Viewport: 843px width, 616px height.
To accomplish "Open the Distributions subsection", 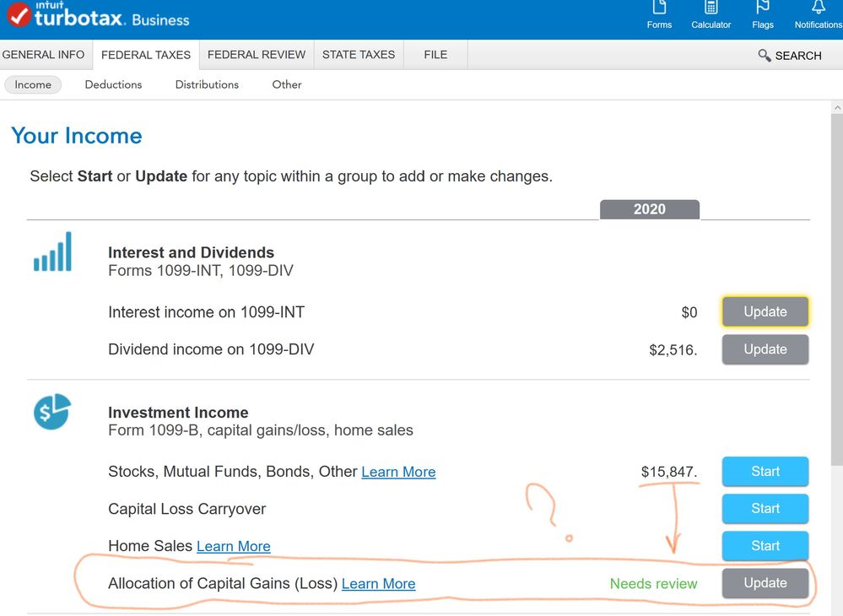I will pos(207,84).
